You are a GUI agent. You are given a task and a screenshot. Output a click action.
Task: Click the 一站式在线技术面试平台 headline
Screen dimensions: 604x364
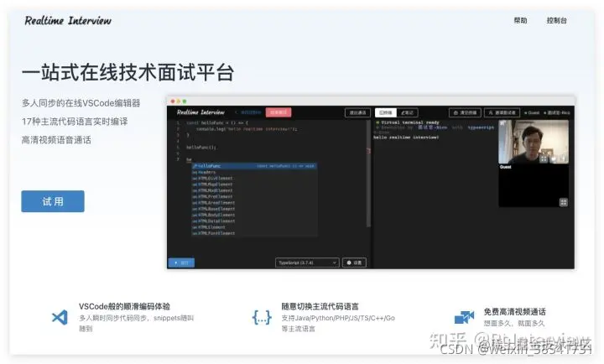point(128,72)
